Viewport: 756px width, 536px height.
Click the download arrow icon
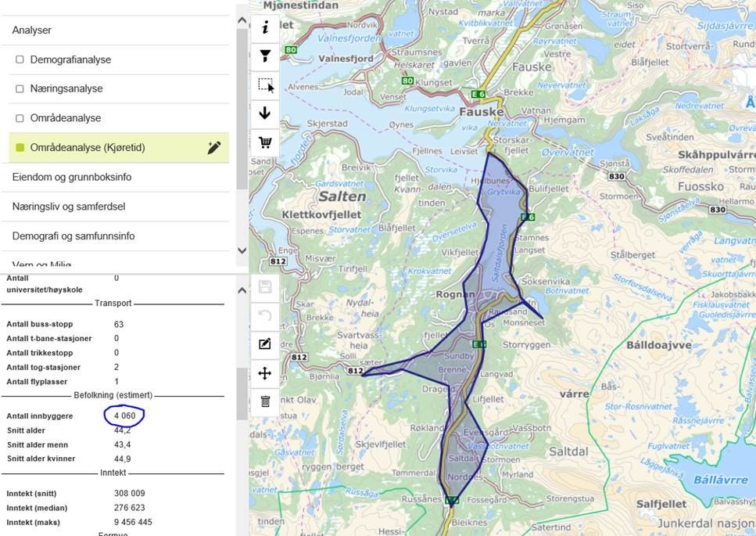[x=264, y=112]
